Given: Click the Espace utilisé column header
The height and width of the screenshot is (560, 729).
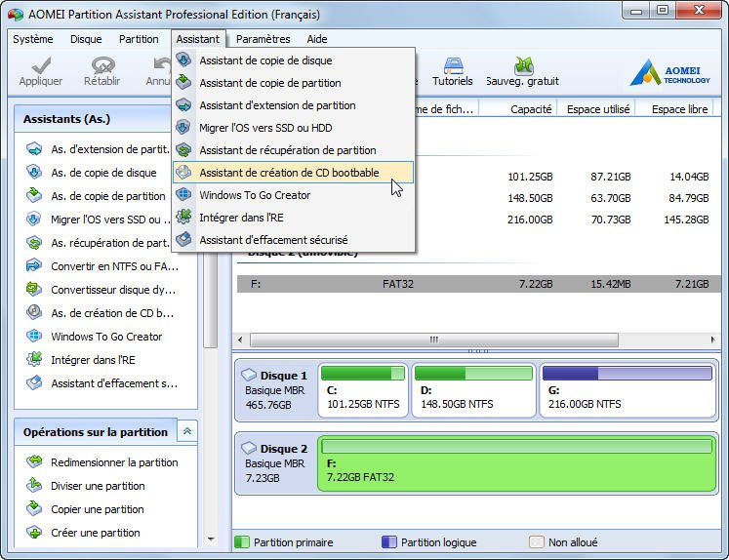Looking at the screenshot, I should [596, 108].
